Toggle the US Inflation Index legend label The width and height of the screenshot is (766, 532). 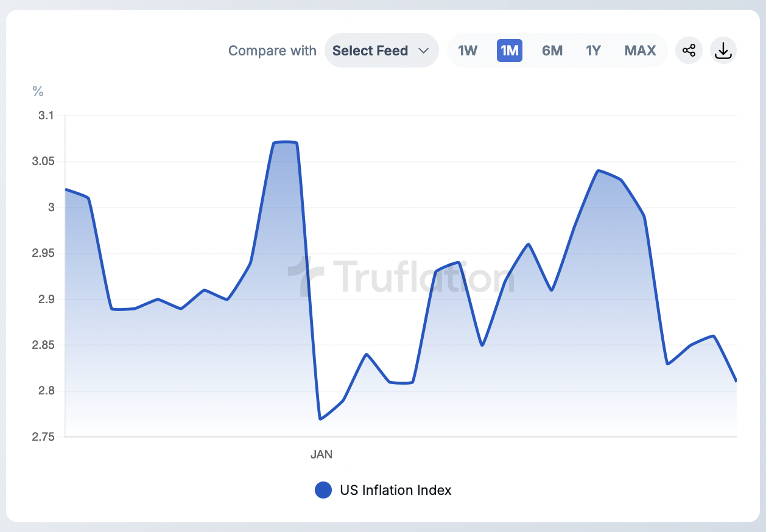tap(396, 490)
